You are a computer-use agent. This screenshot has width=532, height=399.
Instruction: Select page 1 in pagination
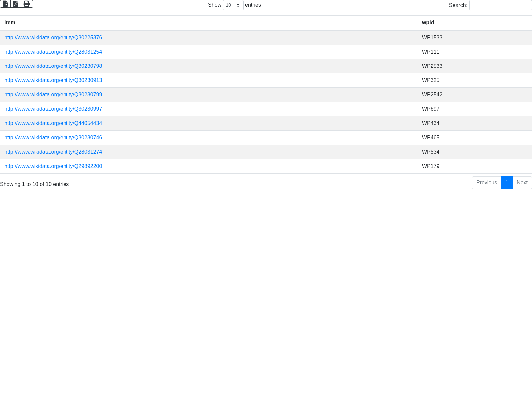click(x=507, y=183)
